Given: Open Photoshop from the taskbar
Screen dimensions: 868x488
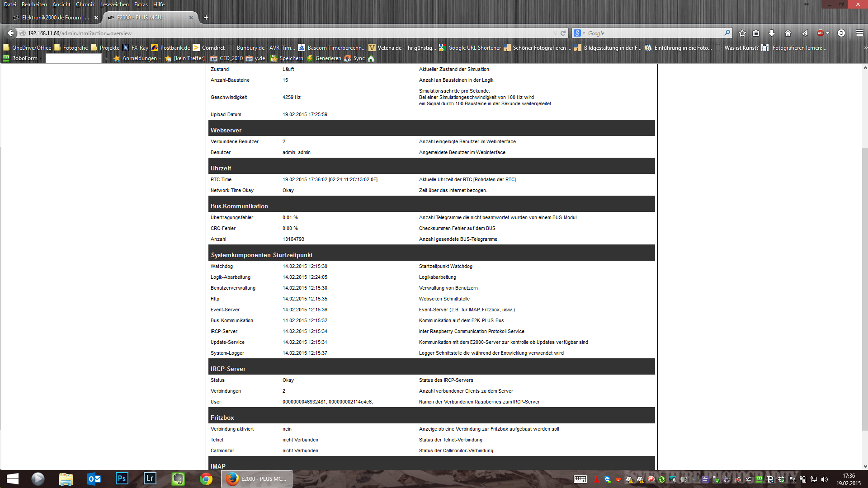Looking at the screenshot, I should (122, 479).
